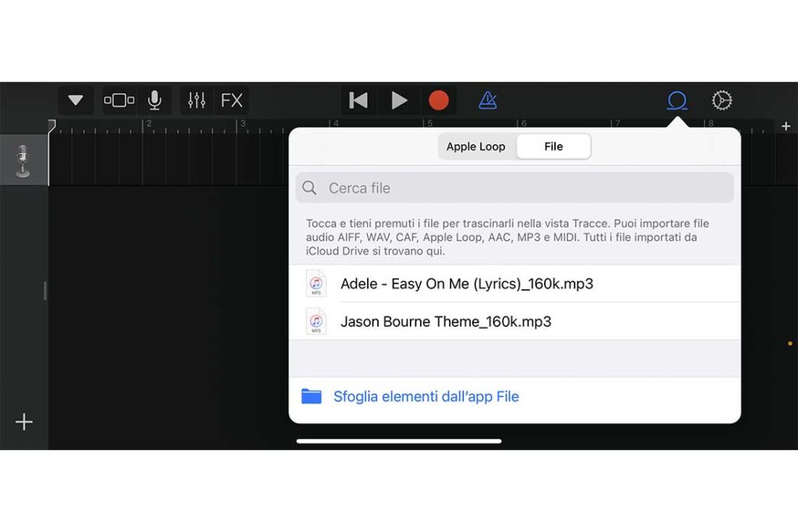
Task: Select Jason Bourne Theme_160k.mp3 file
Action: point(514,322)
